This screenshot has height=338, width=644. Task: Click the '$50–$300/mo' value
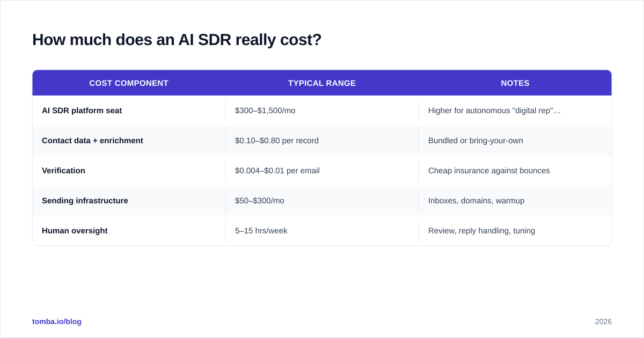tap(260, 201)
